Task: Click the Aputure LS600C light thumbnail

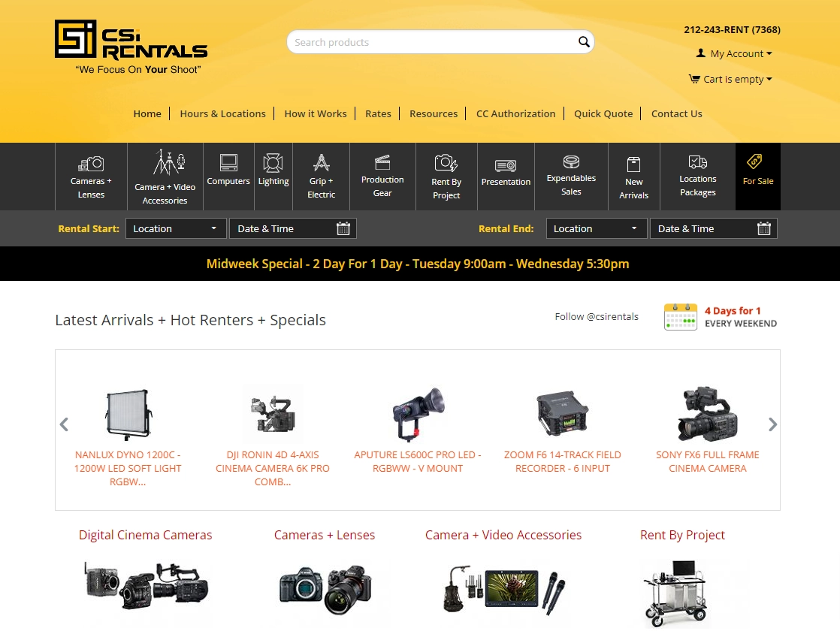Action: coord(417,414)
